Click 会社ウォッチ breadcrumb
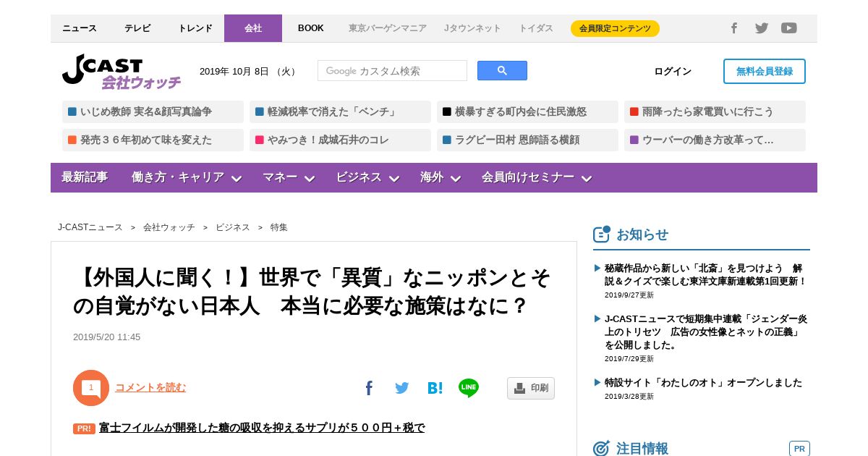868x456 pixels. pyautogui.click(x=169, y=227)
